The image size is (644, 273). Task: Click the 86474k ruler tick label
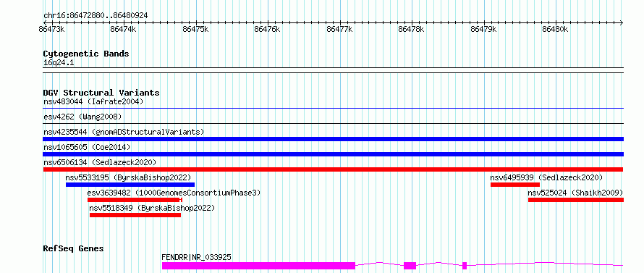(124, 29)
